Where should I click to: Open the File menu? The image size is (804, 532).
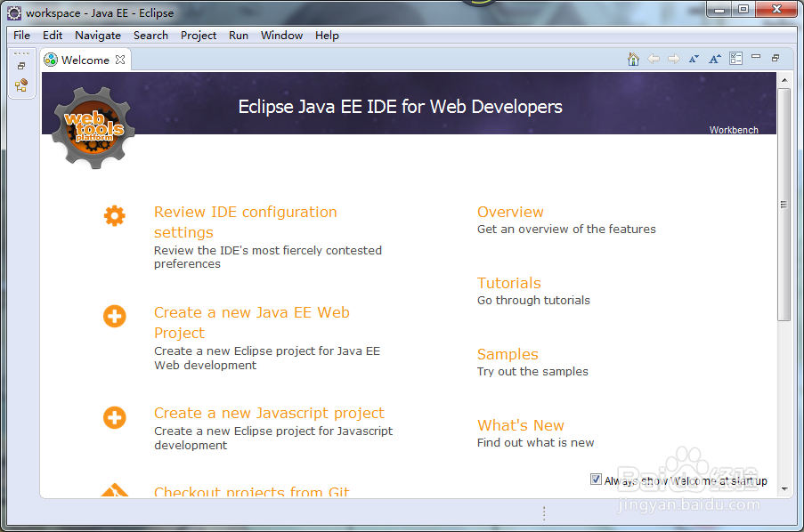click(21, 36)
